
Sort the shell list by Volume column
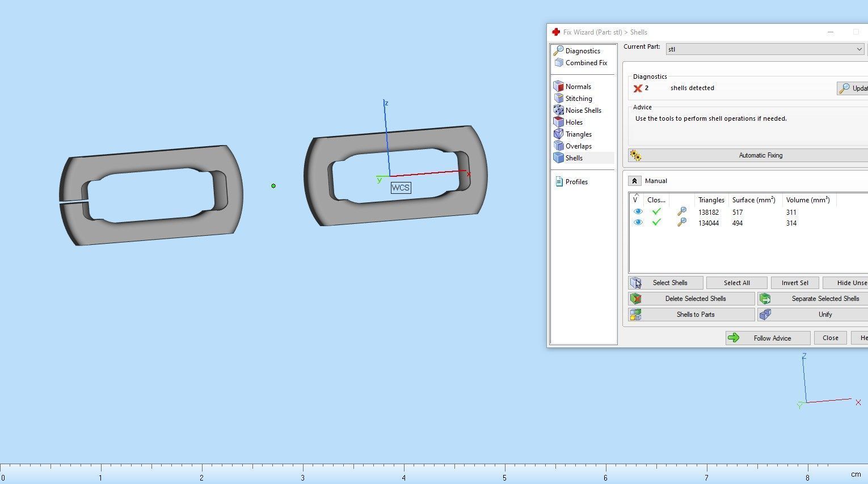click(x=808, y=200)
